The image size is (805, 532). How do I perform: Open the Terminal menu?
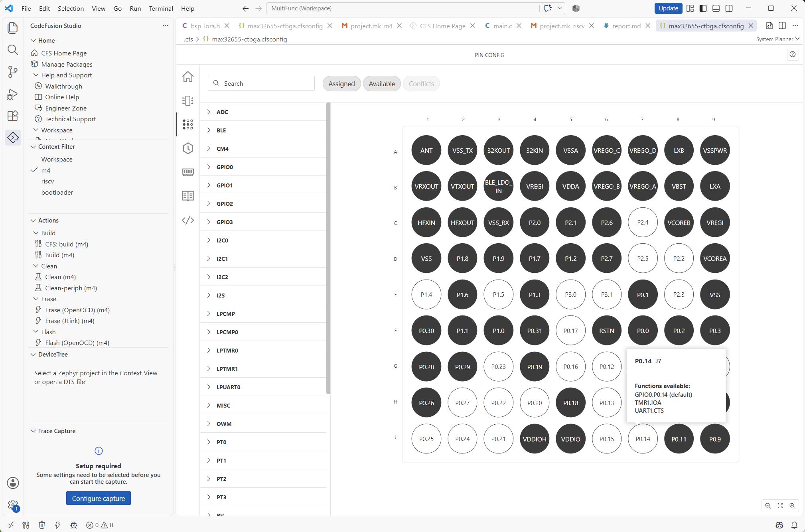click(161, 8)
